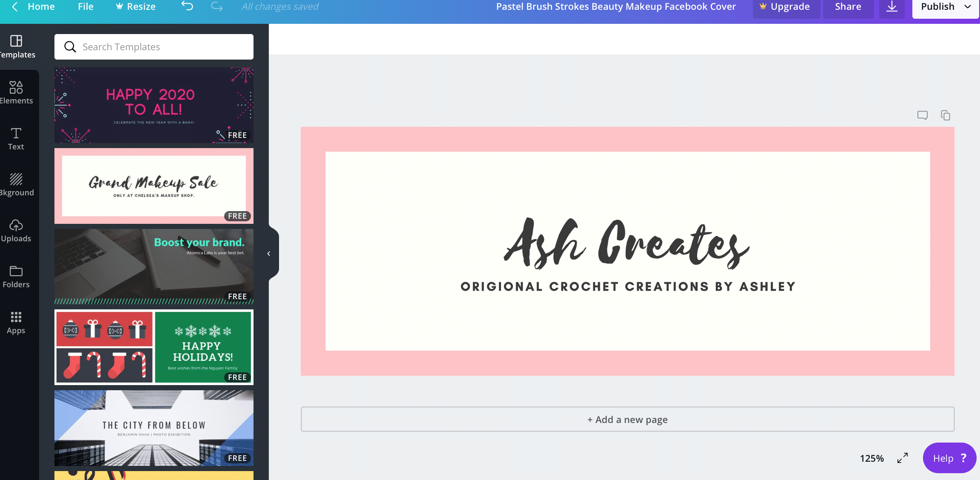Click the undo arrow
Viewport: 980px width, 480px height.
click(187, 6)
